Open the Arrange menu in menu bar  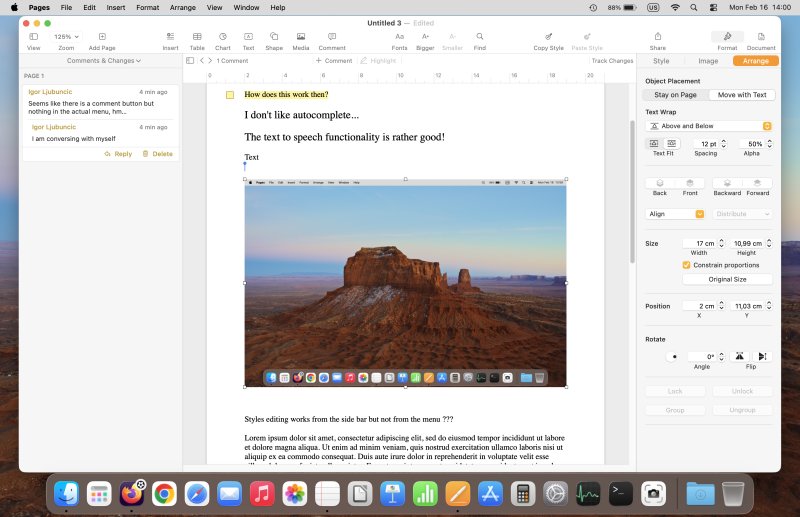click(x=183, y=7)
